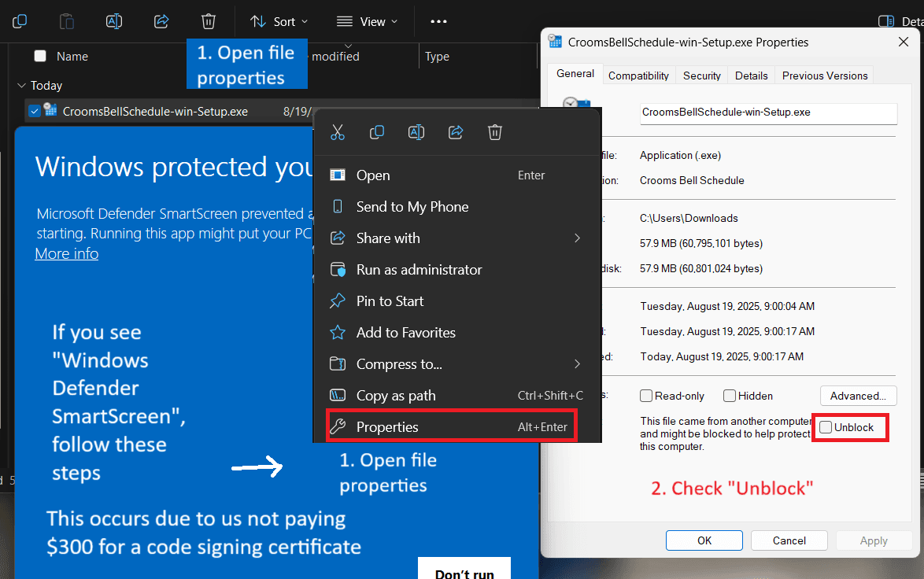Image resolution: width=924 pixels, height=579 pixels.
Task: Click the More info link in SmartScreen
Action: [x=67, y=253]
